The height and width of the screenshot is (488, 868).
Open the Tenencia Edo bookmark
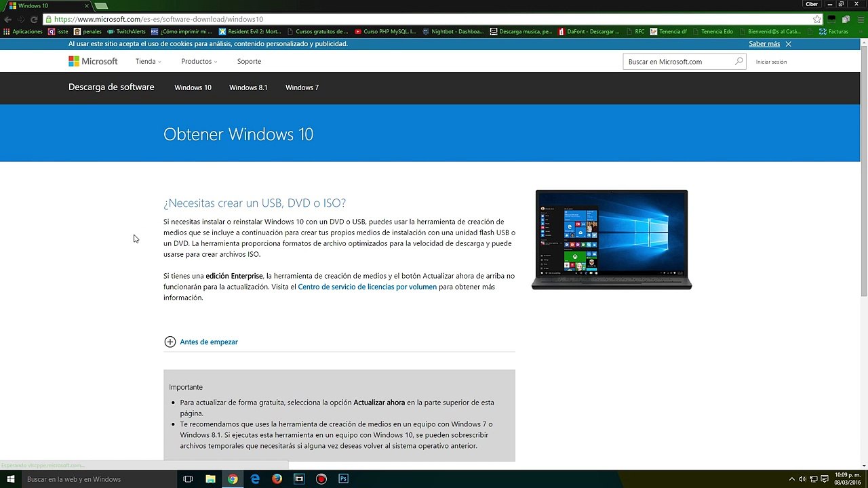(x=712, y=31)
